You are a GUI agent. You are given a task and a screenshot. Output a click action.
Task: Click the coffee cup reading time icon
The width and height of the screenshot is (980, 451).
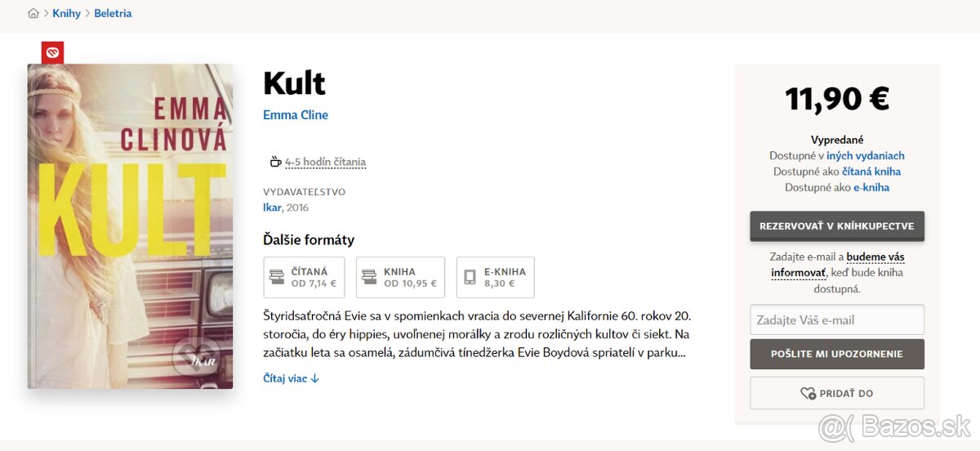[x=275, y=162]
